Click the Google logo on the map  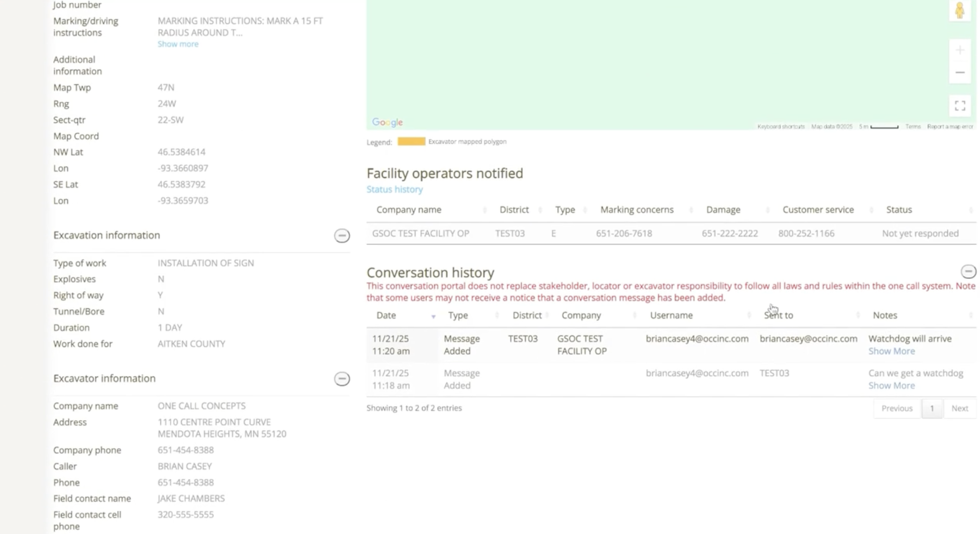click(x=387, y=122)
